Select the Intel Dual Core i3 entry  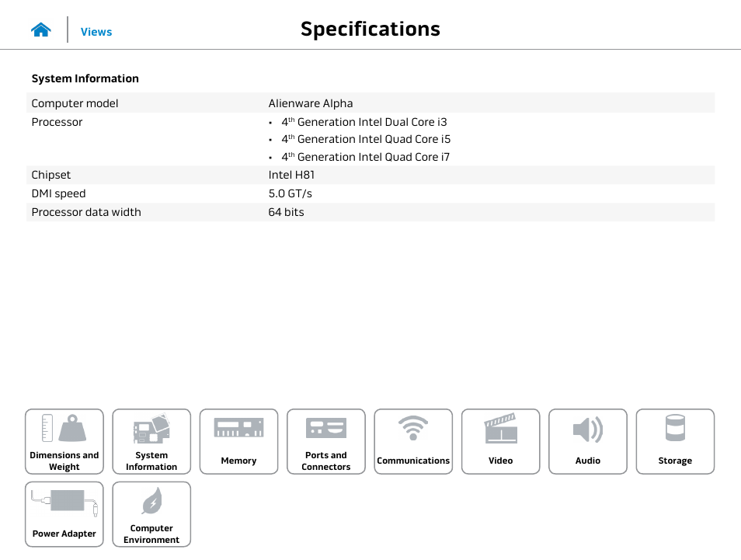364,122
